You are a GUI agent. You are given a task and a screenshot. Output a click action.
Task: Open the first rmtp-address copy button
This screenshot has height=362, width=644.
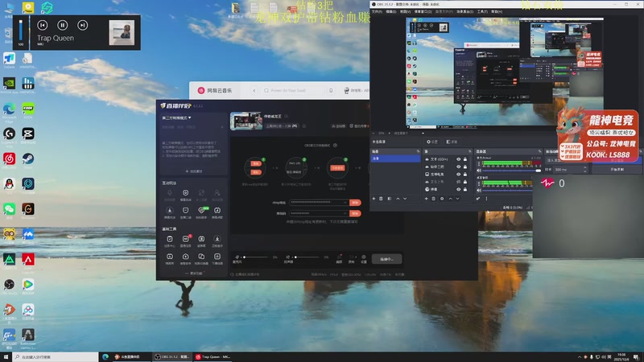coord(355,203)
